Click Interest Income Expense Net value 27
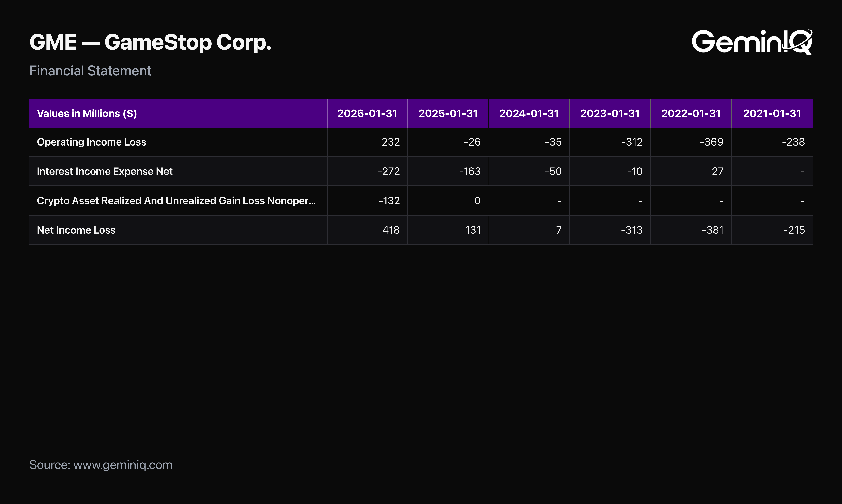Screen dimensions: 842x504 (718, 171)
